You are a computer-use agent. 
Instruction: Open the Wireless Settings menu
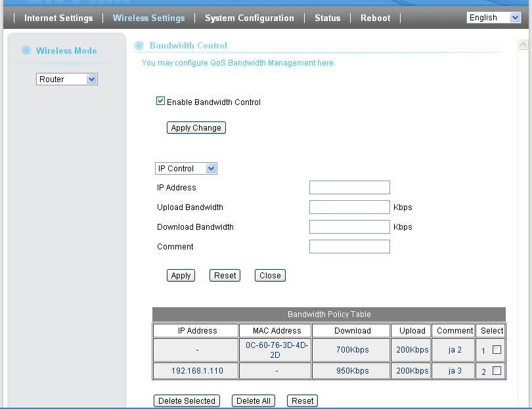coord(148,18)
